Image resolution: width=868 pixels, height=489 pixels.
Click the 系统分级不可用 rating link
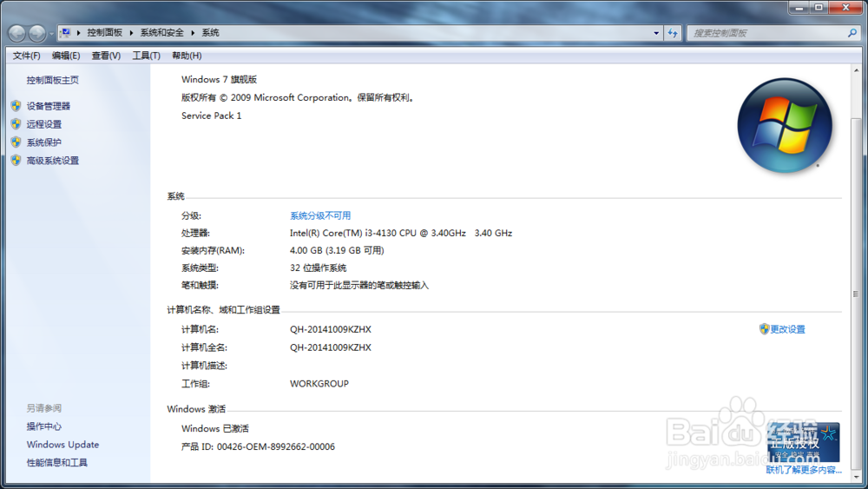(x=320, y=215)
